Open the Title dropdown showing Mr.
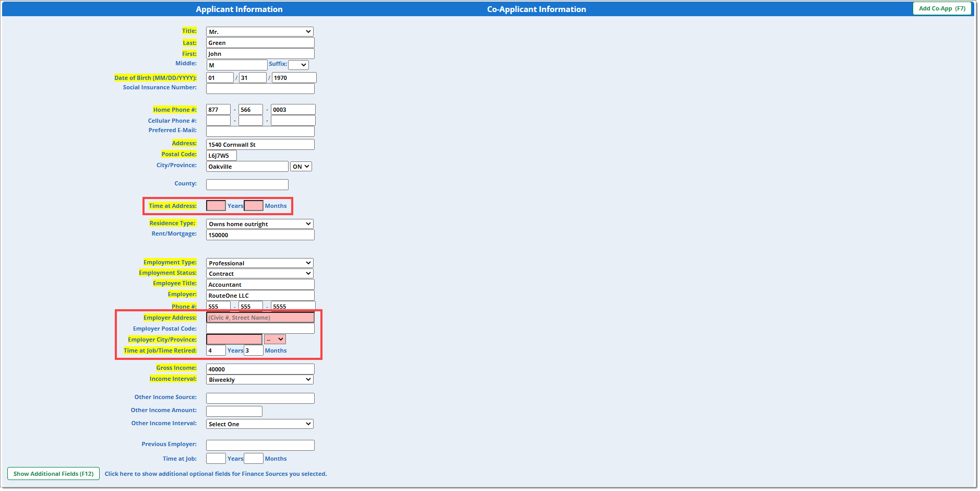 (259, 32)
